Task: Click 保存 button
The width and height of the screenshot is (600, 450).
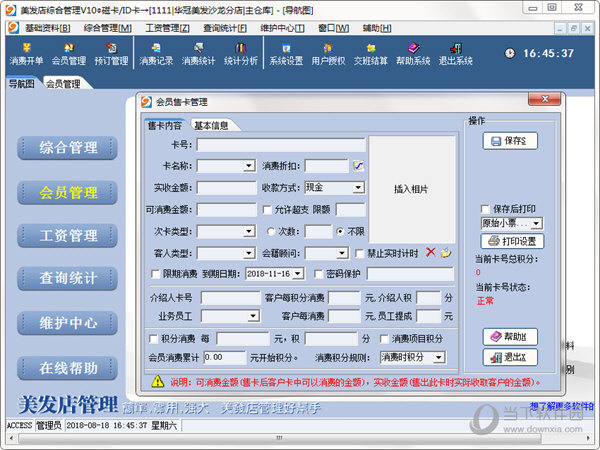Action: (510, 141)
